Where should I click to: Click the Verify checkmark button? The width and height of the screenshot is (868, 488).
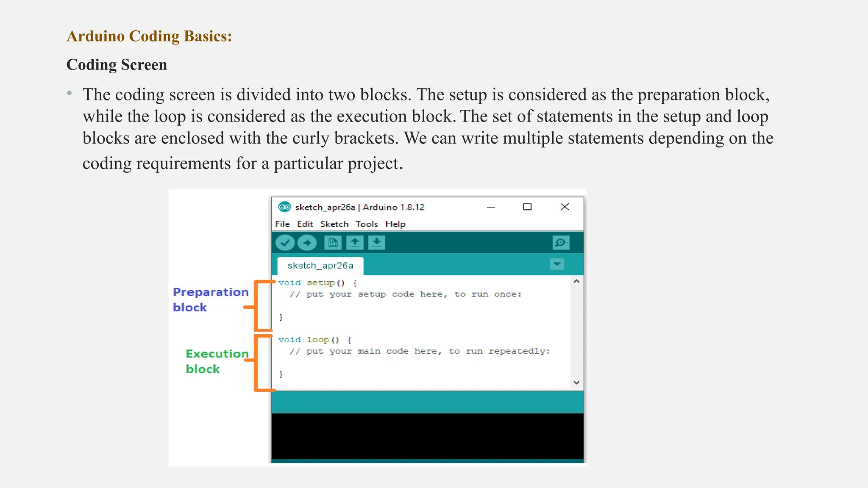pyautogui.click(x=285, y=243)
